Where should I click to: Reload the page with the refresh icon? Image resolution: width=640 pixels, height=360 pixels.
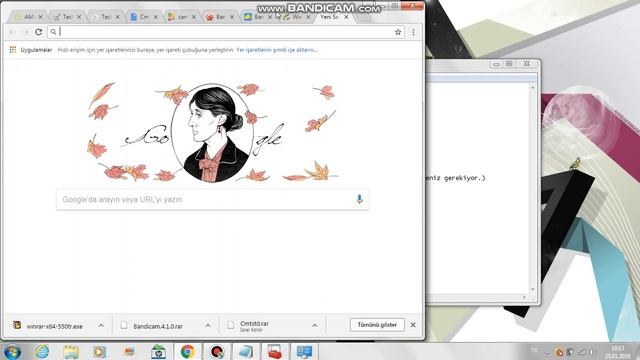[x=38, y=32]
